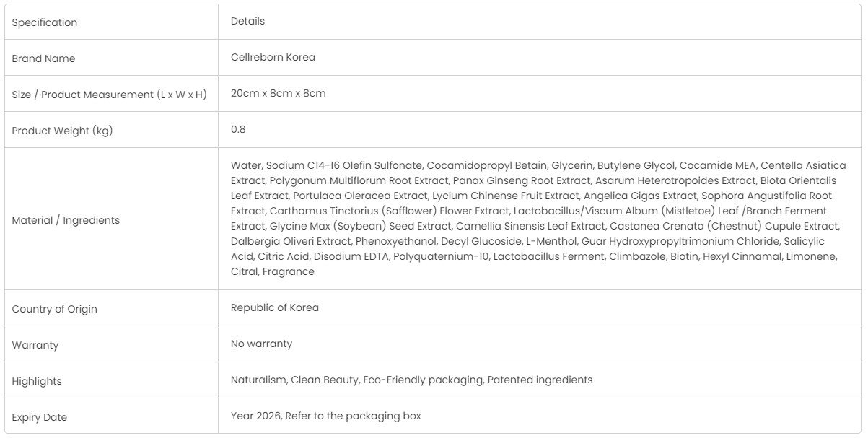868x441 pixels.
Task: Select the Material / Ingredients label
Action: tap(66, 220)
